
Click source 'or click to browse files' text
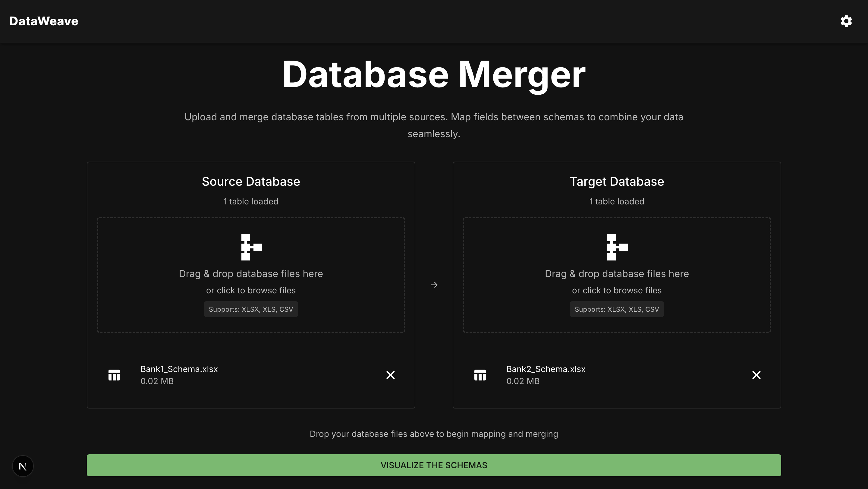point(251,290)
